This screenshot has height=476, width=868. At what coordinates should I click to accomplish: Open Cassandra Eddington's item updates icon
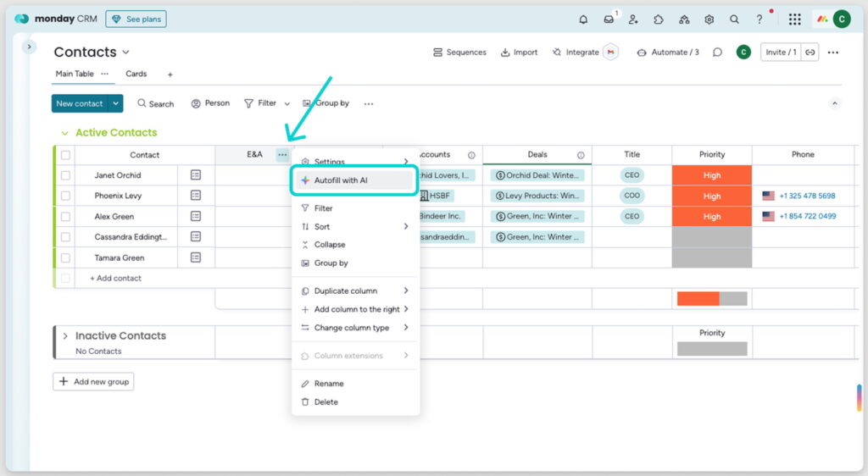[196, 236]
